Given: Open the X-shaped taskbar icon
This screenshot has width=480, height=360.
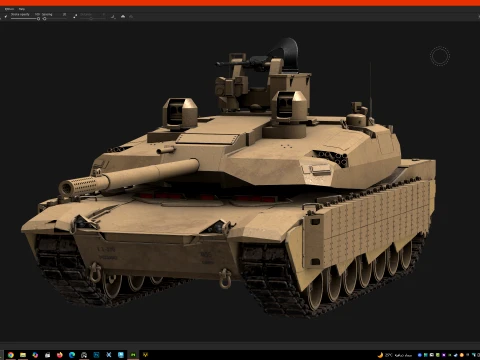Looking at the screenshot, I should (109, 355).
